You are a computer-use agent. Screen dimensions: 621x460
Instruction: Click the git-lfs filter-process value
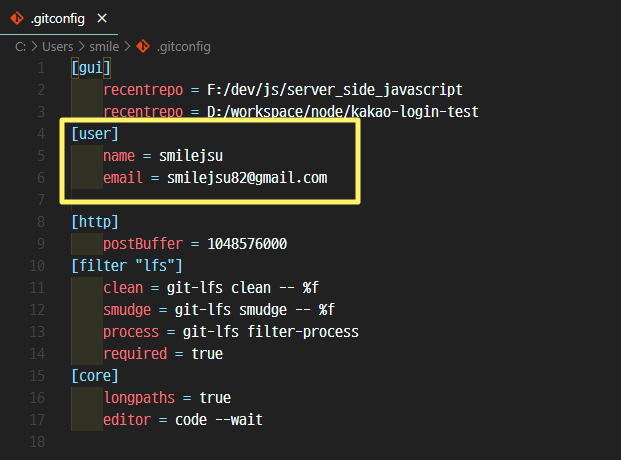[270, 332]
